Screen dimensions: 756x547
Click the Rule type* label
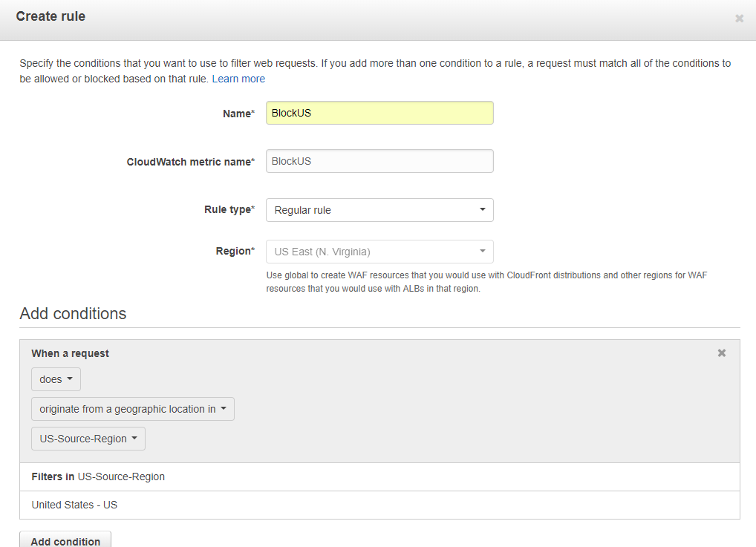click(229, 210)
